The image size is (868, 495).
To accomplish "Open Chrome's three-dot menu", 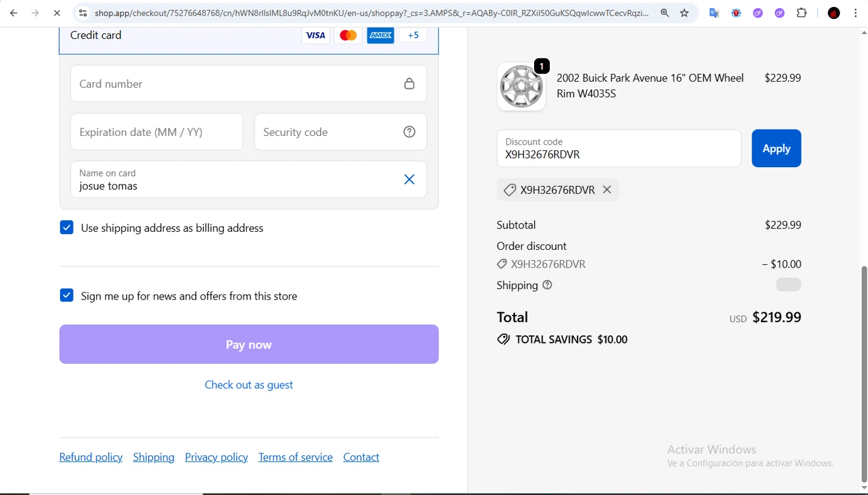I will 856,13.
